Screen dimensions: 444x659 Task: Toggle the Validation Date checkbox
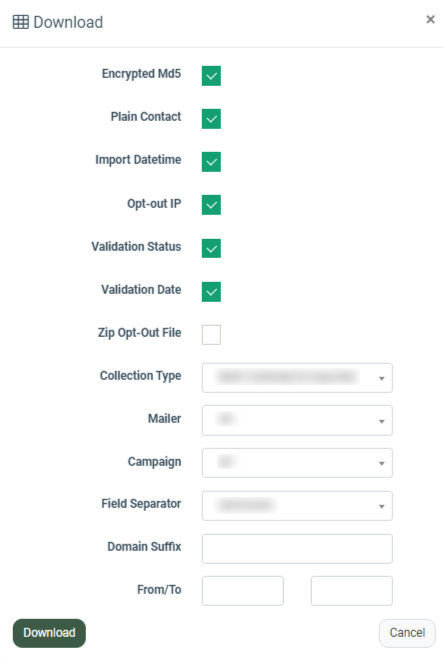[x=211, y=292]
